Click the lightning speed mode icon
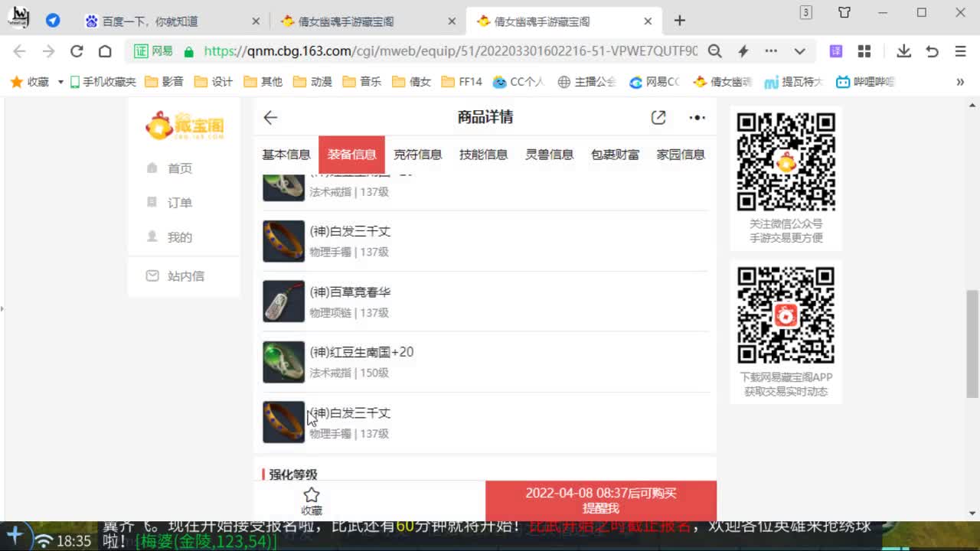The width and height of the screenshot is (980, 551). coord(743,51)
